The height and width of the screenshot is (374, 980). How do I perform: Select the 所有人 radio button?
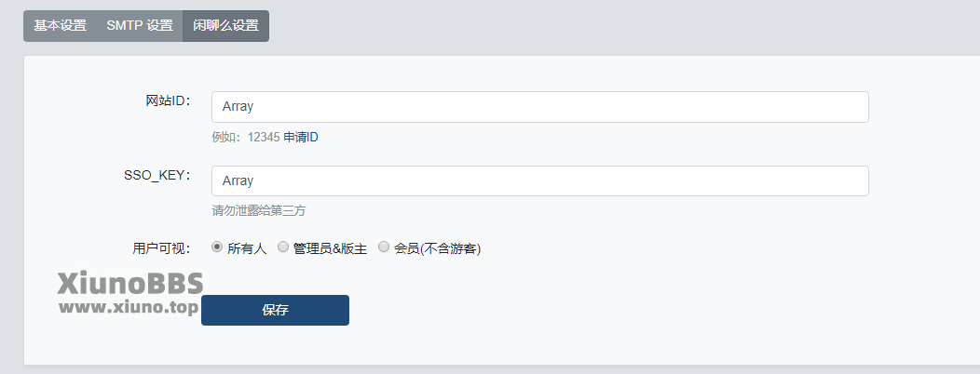point(217,247)
